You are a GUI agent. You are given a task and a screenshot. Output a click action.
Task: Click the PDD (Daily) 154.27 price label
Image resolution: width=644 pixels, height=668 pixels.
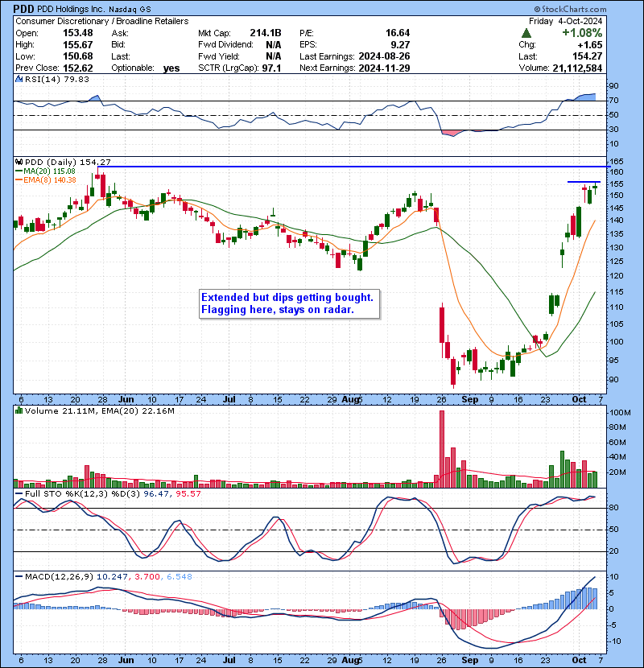(68, 162)
